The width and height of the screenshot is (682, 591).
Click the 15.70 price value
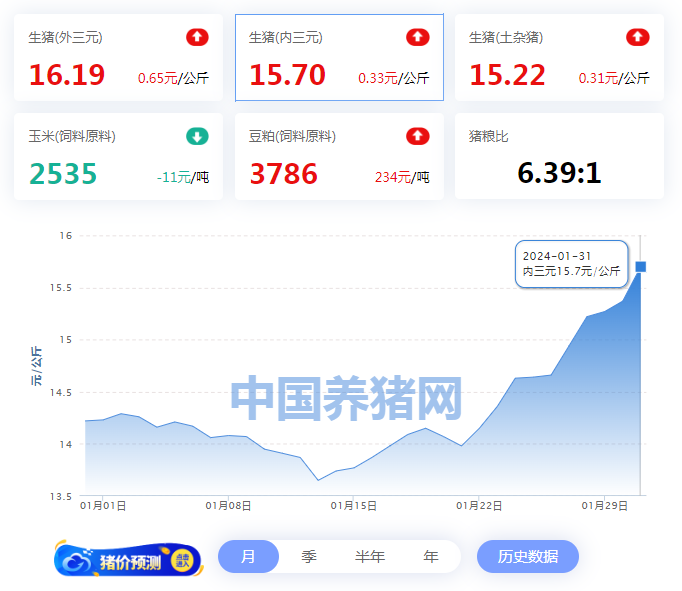pos(288,75)
